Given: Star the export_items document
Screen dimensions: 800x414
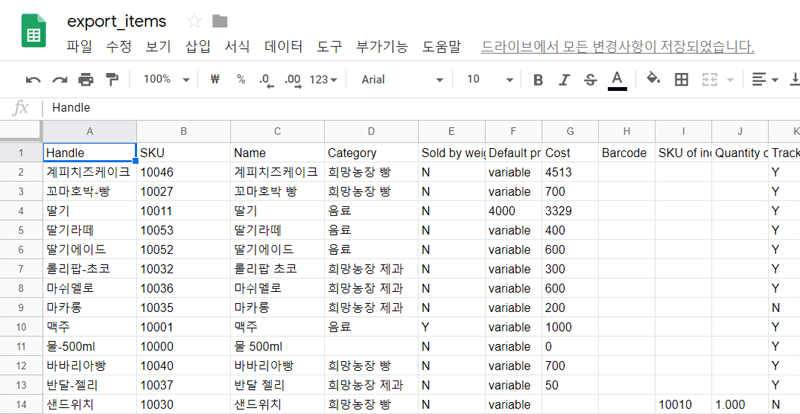Looking at the screenshot, I should 194,21.
